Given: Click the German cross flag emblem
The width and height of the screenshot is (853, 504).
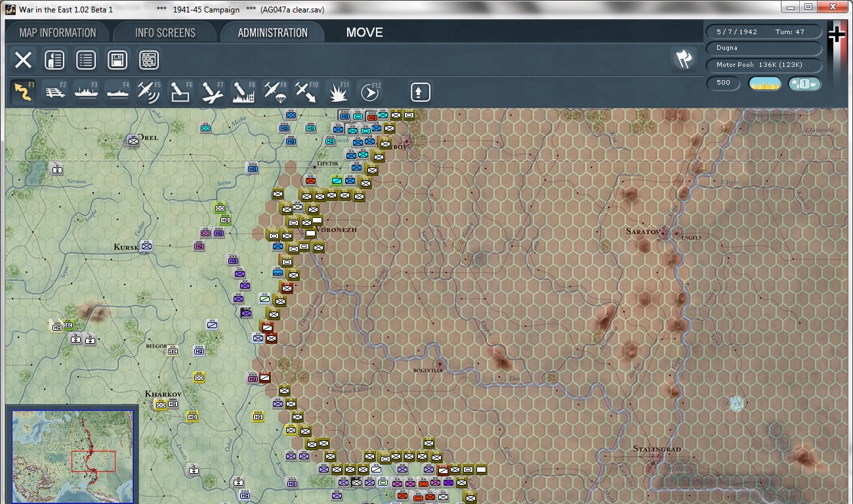Looking at the screenshot, I should click(837, 34).
